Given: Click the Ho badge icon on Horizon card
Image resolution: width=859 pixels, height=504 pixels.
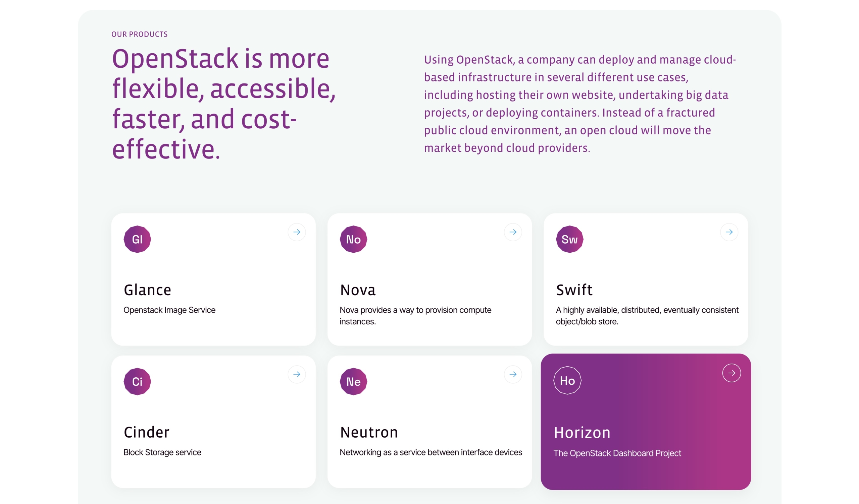Looking at the screenshot, I should (567, 380).
